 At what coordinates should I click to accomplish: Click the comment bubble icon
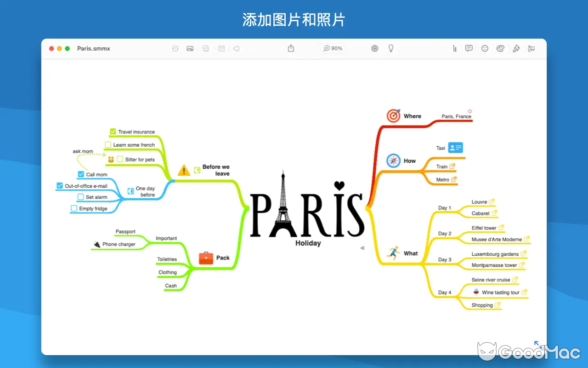[469, 48]
